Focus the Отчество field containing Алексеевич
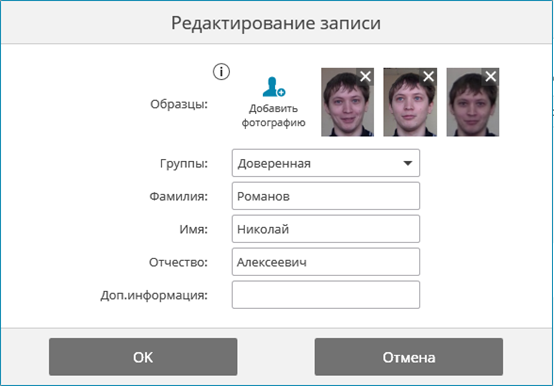This screenshot has width=555, height=386. pyautogui.click(x=326, y=262)
